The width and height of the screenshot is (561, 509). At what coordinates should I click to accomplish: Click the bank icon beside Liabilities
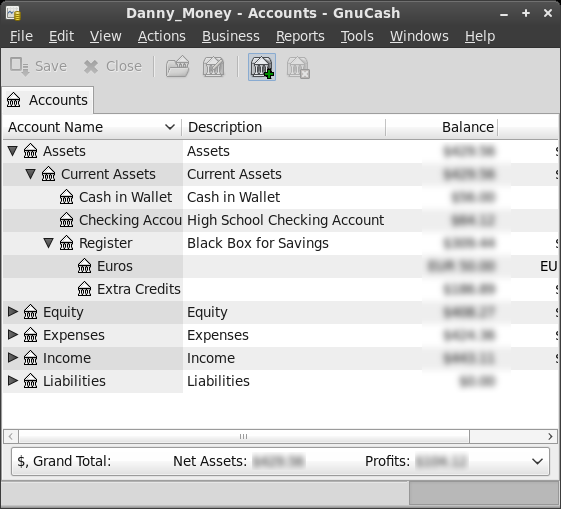point(30,381)
